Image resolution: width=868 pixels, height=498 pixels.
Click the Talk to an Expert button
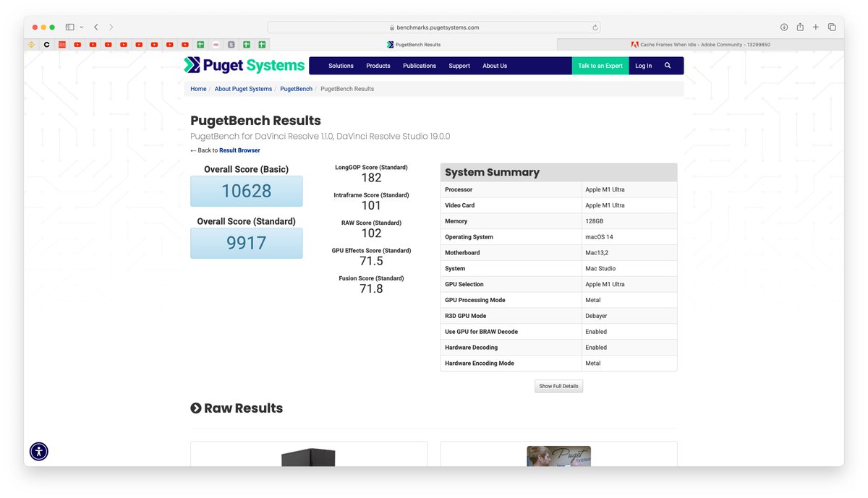[x=600, y=66]
